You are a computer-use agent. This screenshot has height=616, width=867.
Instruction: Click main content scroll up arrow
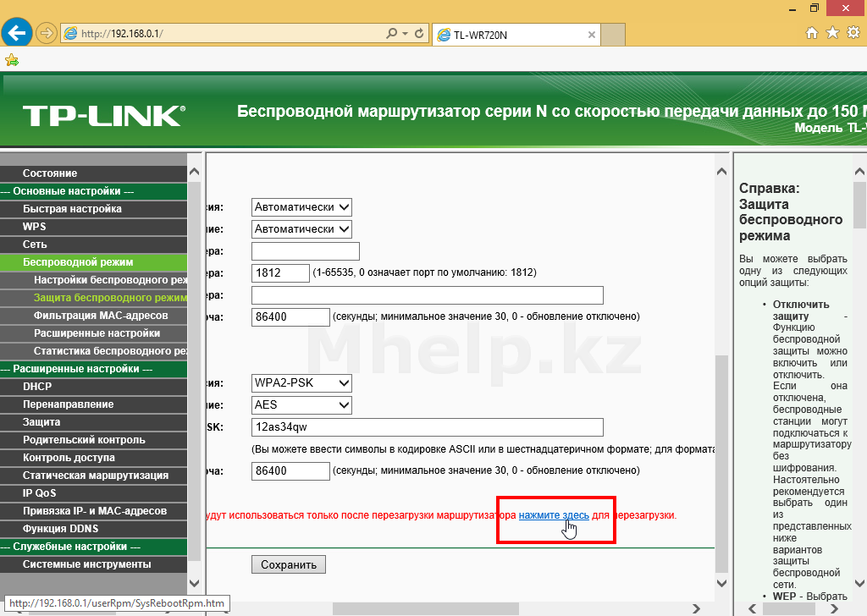pyautogui.click(x=721, y=171)
